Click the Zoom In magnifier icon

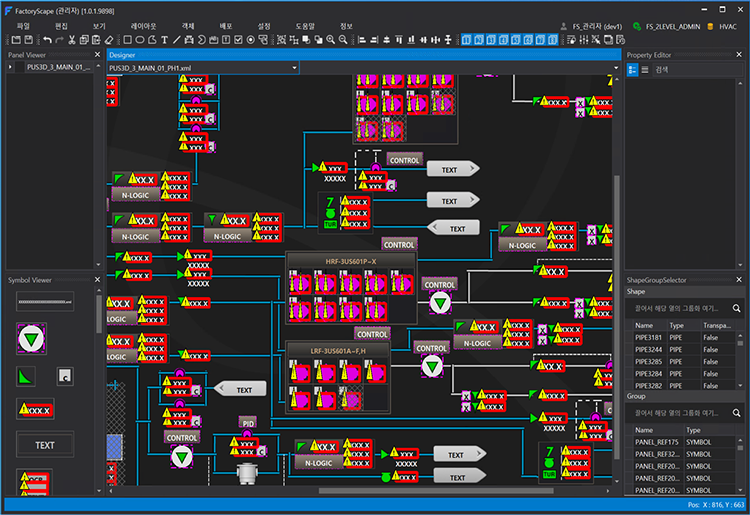tap(331, 39)
